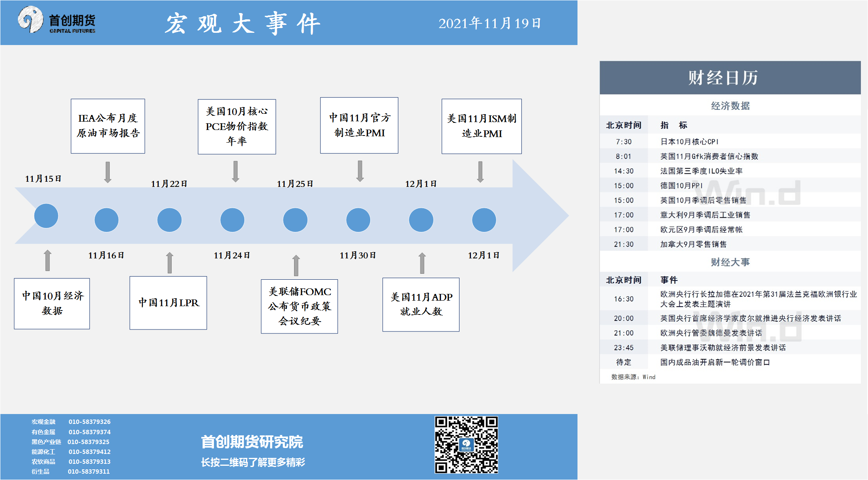This screenshot has width=868, height=480.
Task: Select event 欧洲央行行长拉加德 speech
Action: (730, 299)
